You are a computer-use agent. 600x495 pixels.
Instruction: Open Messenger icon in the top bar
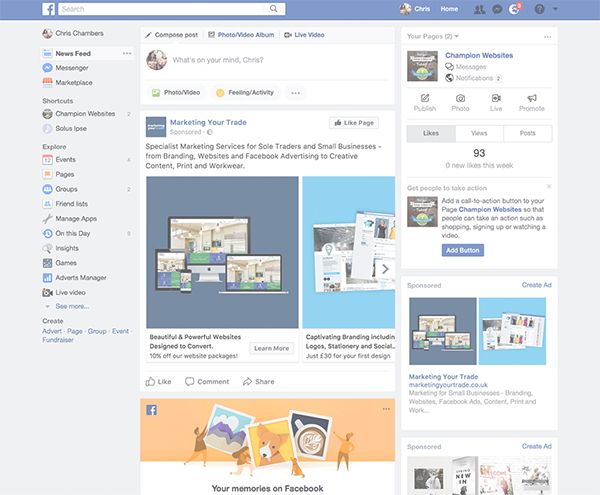tap(497, 9)
